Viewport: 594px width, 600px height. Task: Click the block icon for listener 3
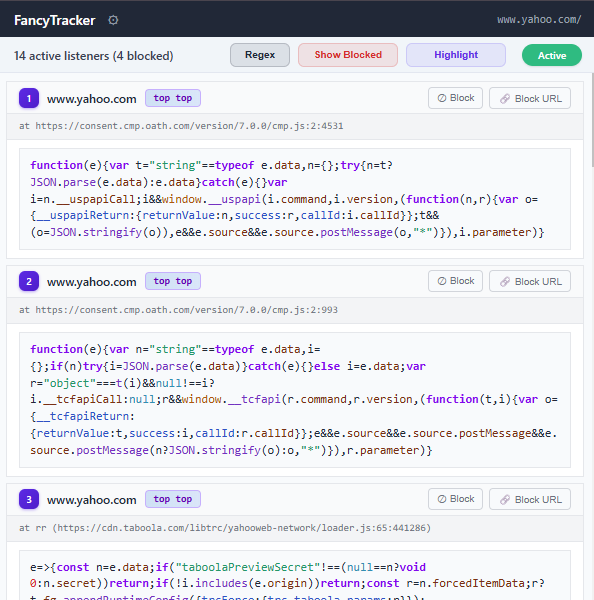(x=442, y=499)
